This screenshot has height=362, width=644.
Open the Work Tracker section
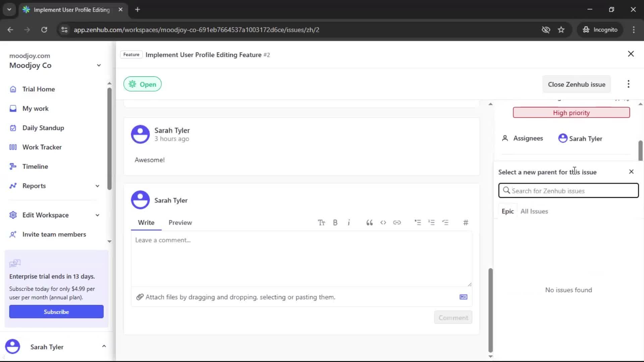coord(42,147)
